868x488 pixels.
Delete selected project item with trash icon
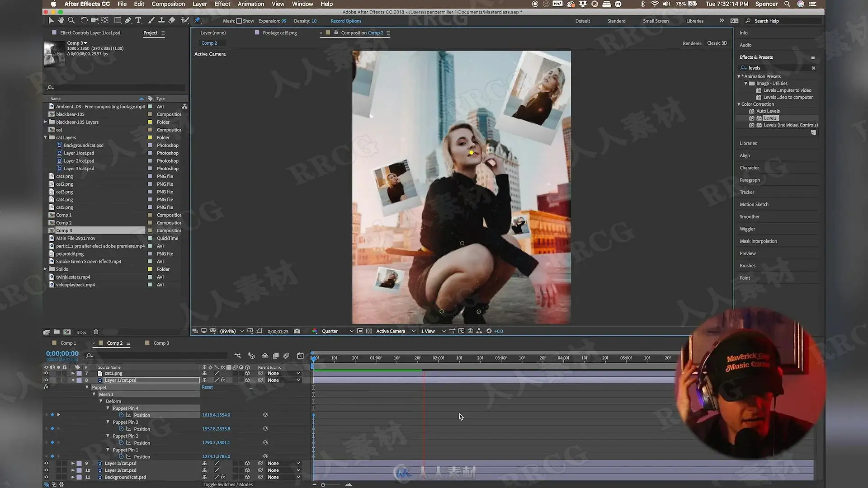coord(96,332)
